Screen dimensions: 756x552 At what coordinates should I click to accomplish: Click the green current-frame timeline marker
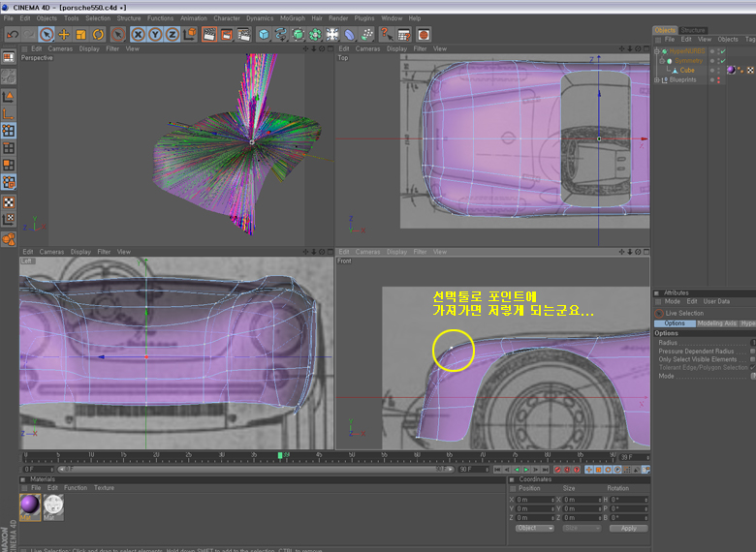pos(280,455)
